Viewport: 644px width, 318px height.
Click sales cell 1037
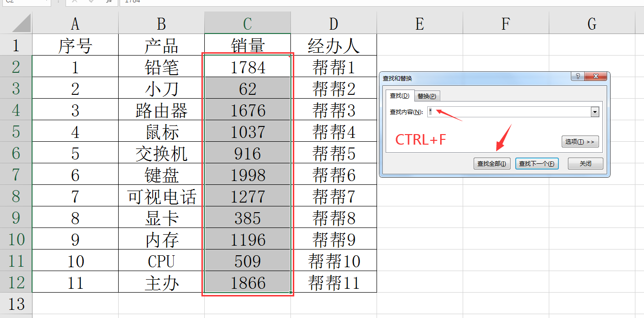(247, 131)
